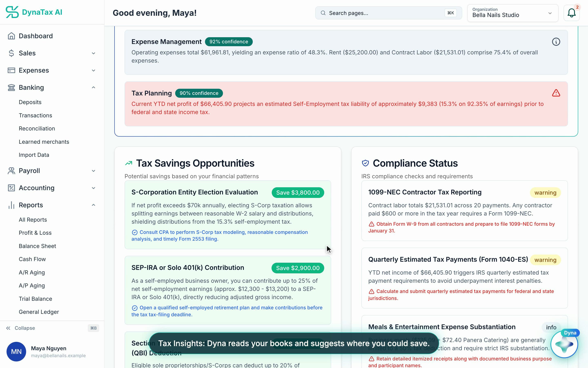The width and height of the screenshot is (588, 368).
Task: Open Deposits under Banking
Action: coord(30,102)
